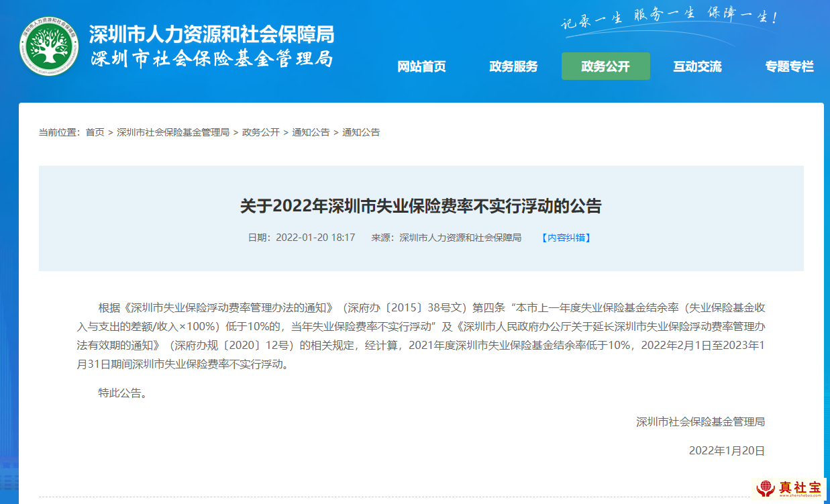Open 深圳市社会保险基金管理局 breadcrumb link
830x504 pixels.
click(173, 132)
